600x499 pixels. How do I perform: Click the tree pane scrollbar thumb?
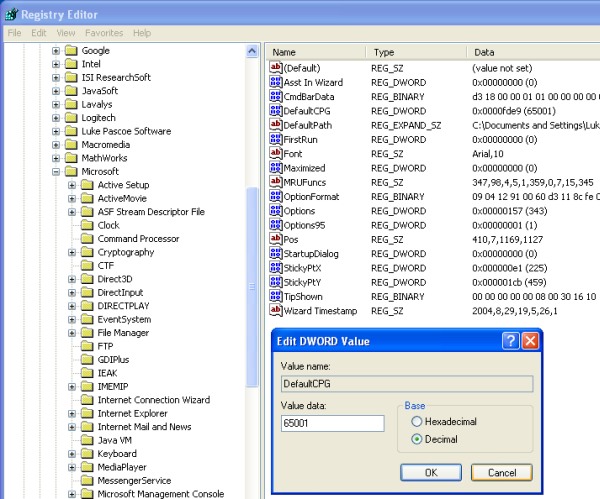[x=252, y=287]
